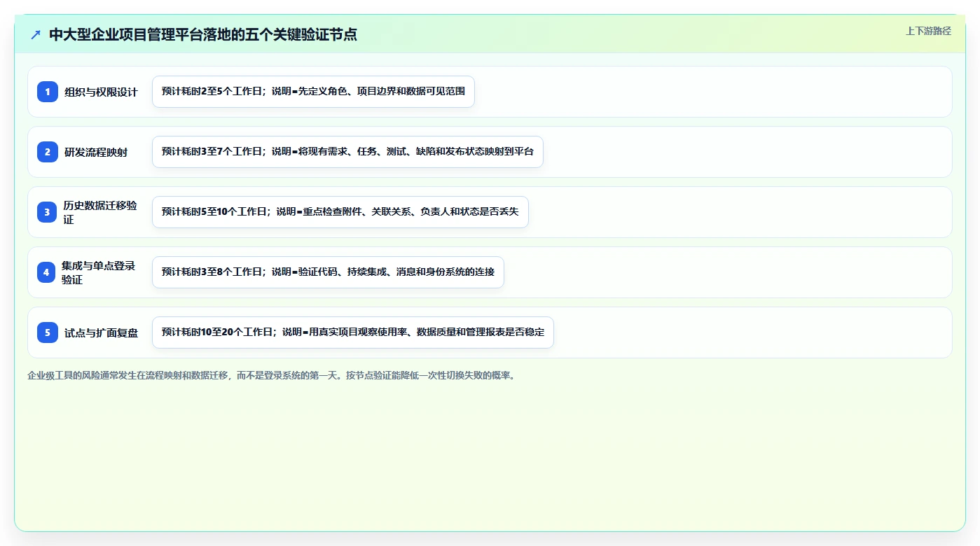Click the 组织与权限设计 step label
This screenshot has width=980, height=546.
pos(101,92)
